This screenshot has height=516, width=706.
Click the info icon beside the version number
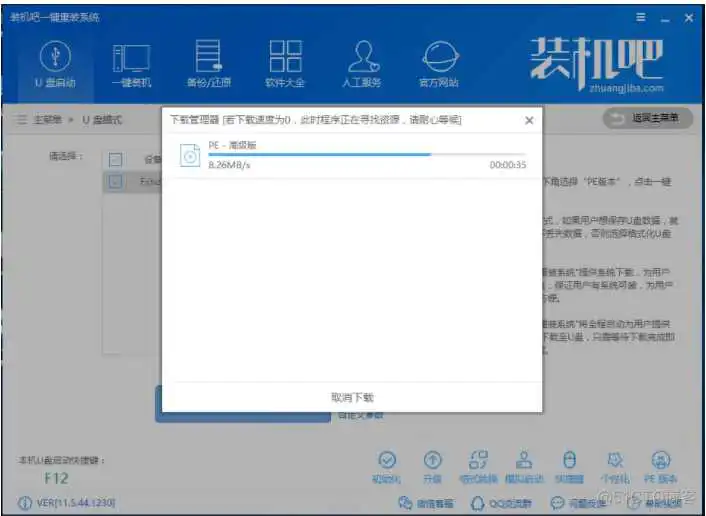click(24, 502)
